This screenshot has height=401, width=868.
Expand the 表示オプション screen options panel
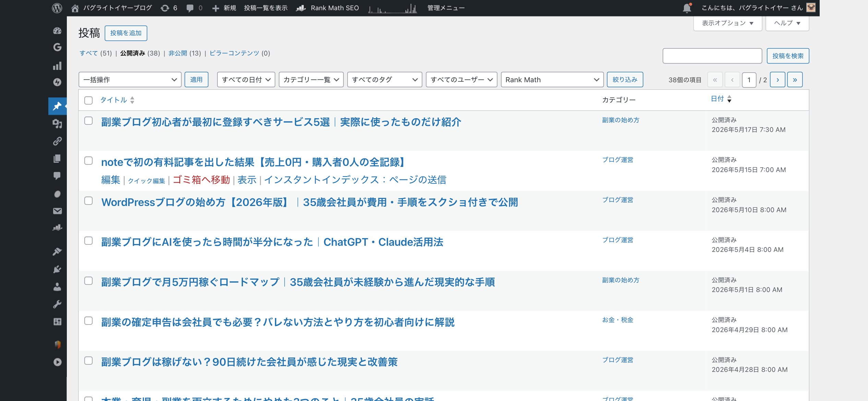coord(727,23)
